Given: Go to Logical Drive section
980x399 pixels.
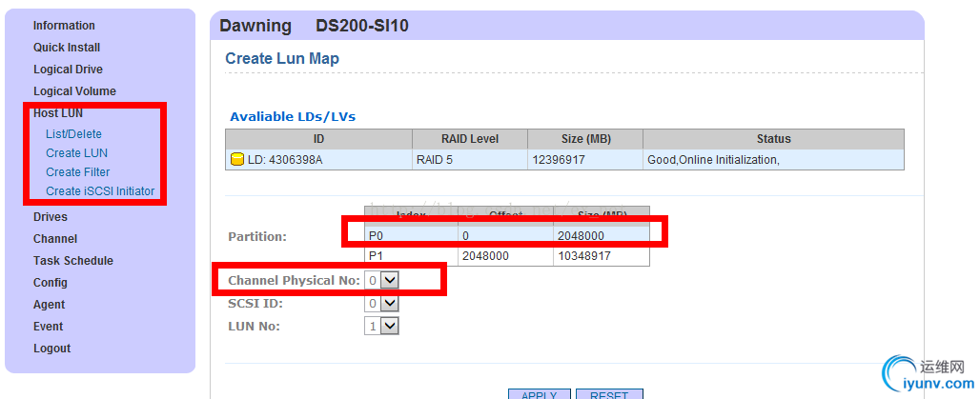Looking at the screenshot, I should click(x=68, y=70).
